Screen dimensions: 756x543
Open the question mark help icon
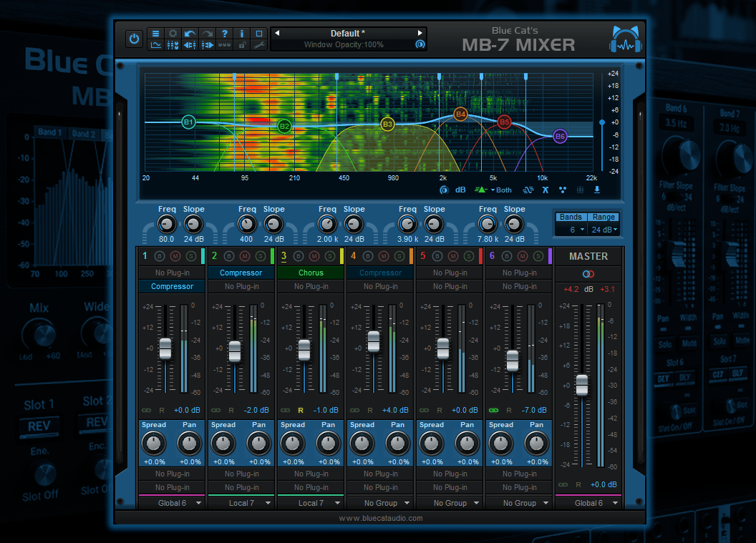pos(225,33)
